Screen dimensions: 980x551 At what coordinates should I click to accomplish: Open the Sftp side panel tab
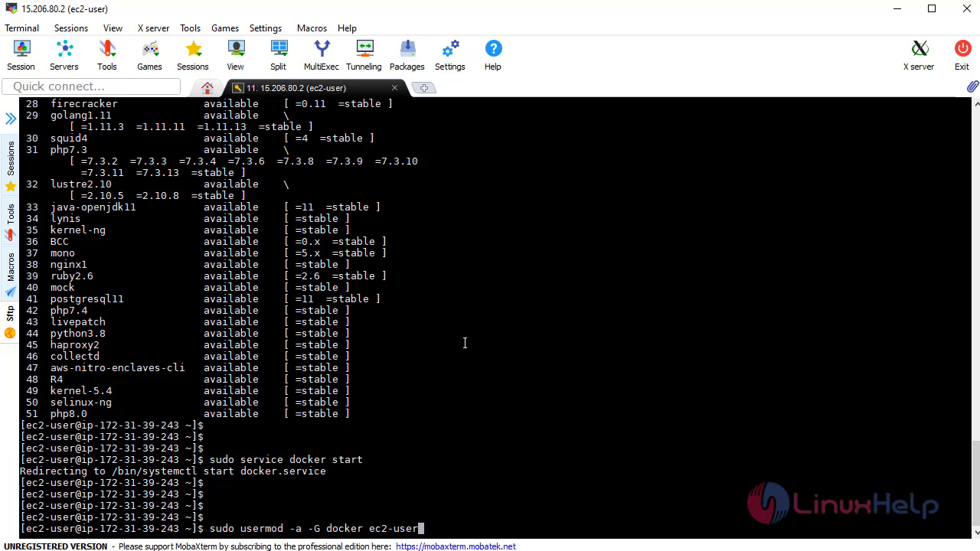pyautogui.click(x=11, y=322)
